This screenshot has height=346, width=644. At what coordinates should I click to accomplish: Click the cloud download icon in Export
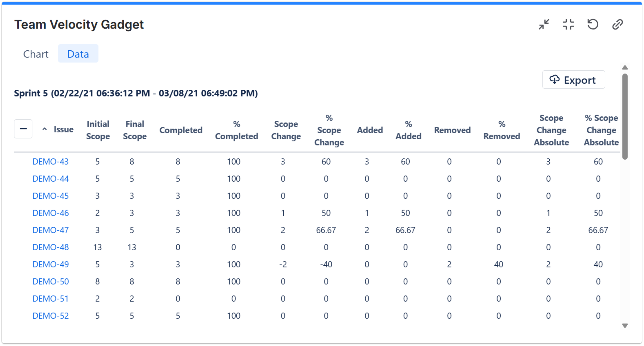[554, 80]
